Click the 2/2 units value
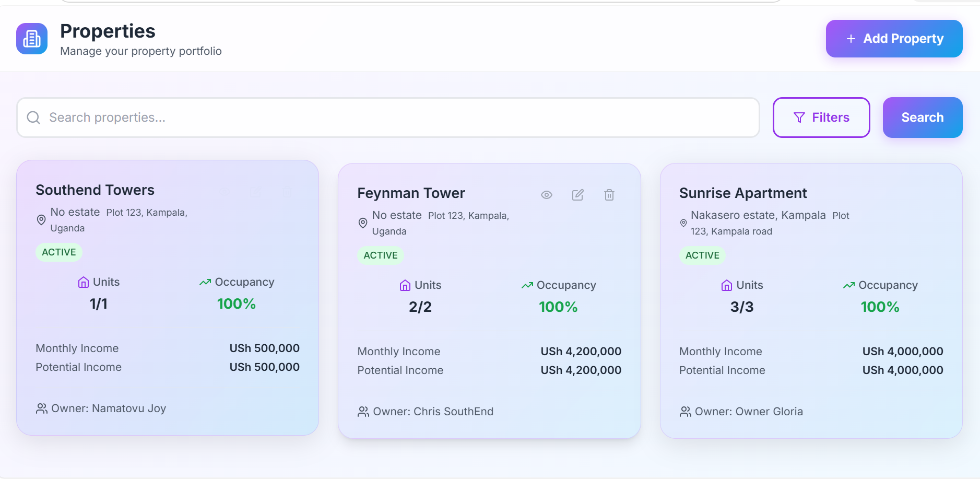Image resolution: width=980 pixels, height=479 pixels. [x=420, y=307]
